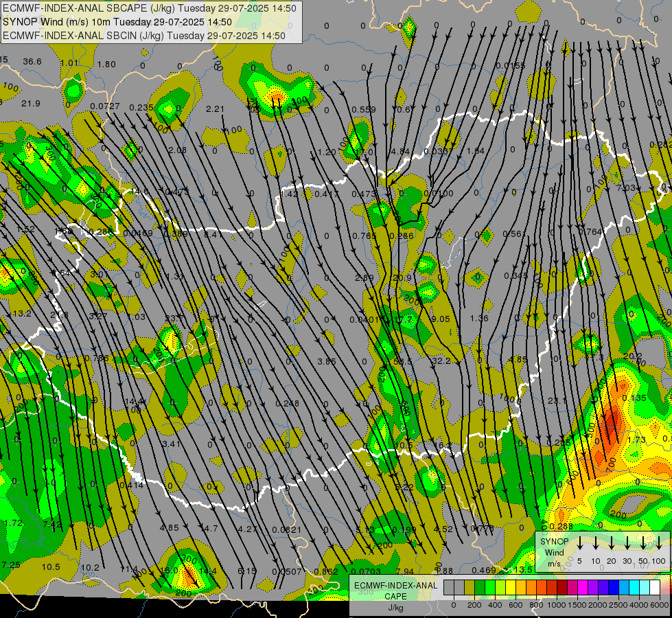Click 'ECMWF-INDEX-ANAL CAPE' legend label
672x618 pixels.
click(x=395, y=591)
